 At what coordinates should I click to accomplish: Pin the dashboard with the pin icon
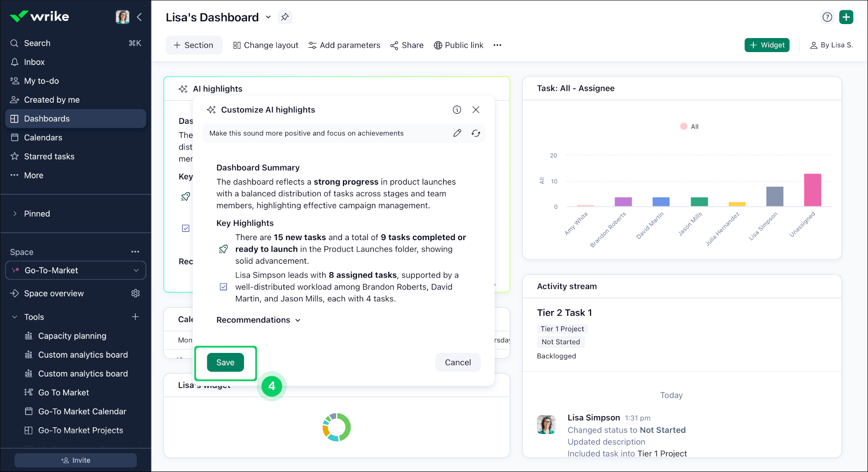point(285,17)
